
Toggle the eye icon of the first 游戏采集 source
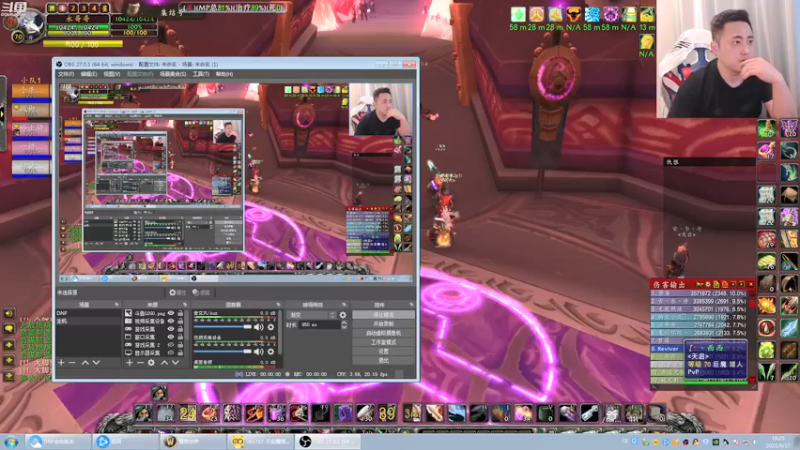click(170, 329)
